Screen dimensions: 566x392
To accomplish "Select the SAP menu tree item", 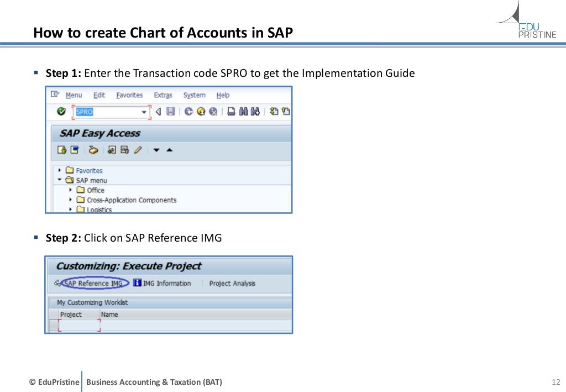I will click(x=91, y=180).
